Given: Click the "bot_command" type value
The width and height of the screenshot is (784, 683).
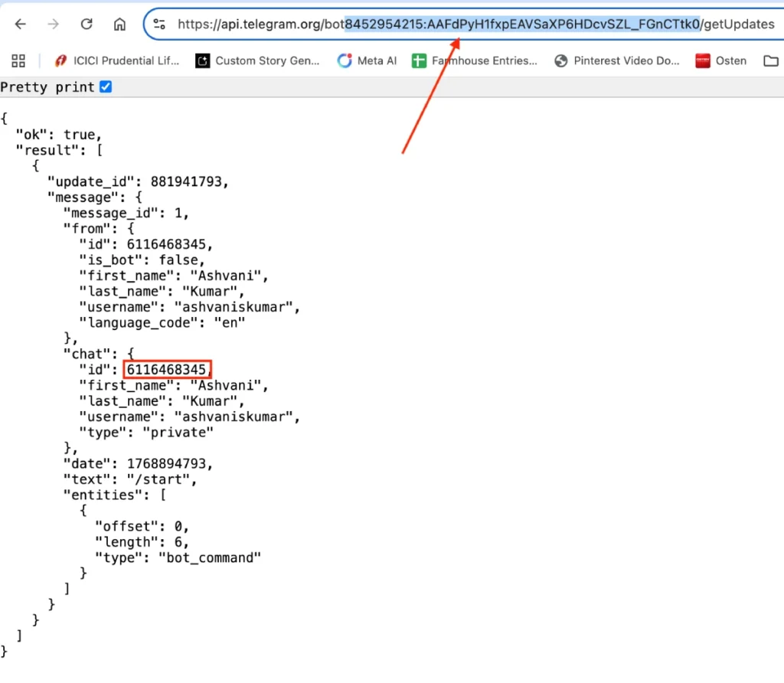Looking at the screenshot, I should (210, 557).
